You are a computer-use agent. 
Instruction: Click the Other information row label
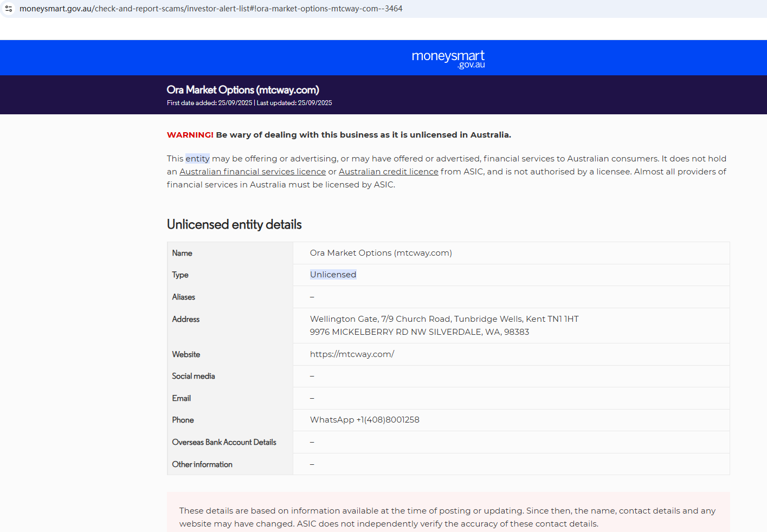202,464
